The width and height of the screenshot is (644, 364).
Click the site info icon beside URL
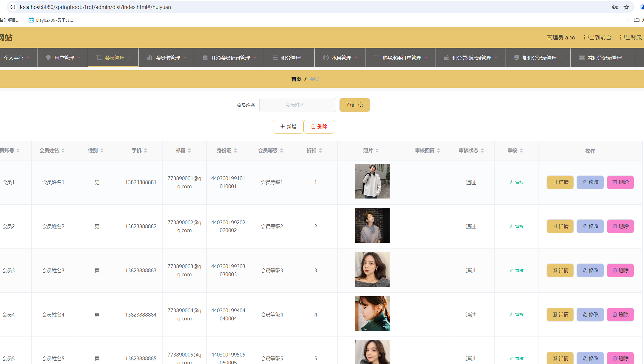point(13,7)
